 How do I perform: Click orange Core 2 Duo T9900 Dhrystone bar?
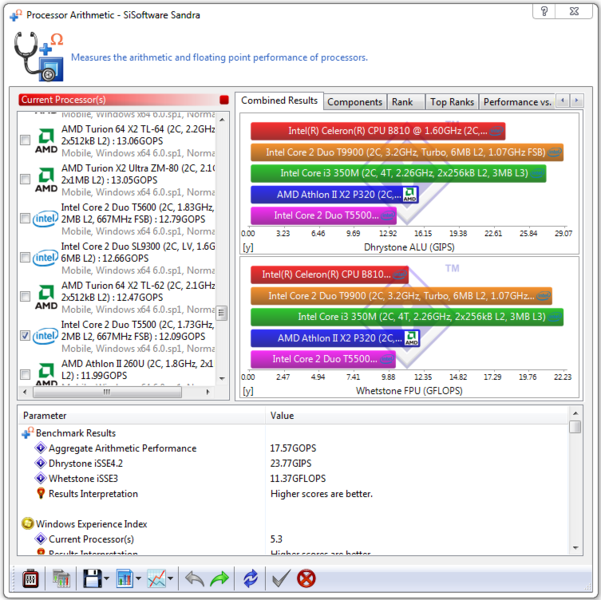[407, 152]
